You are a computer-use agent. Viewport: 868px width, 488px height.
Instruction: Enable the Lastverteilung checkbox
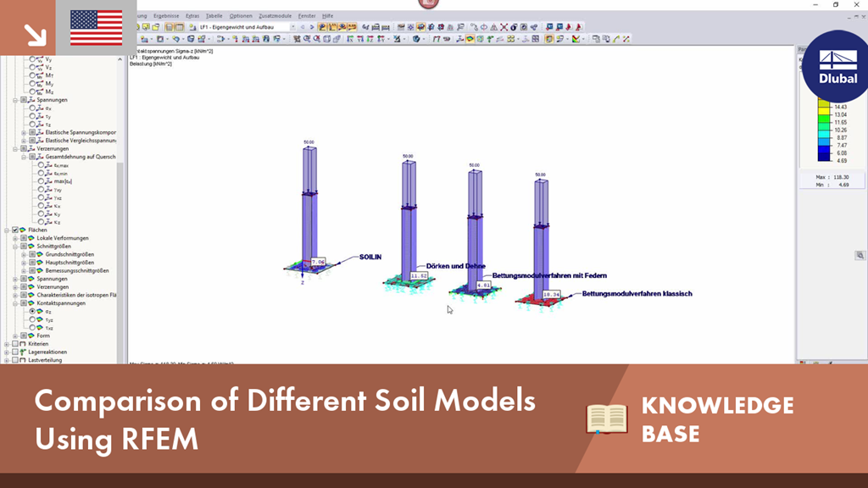[15, 360]
